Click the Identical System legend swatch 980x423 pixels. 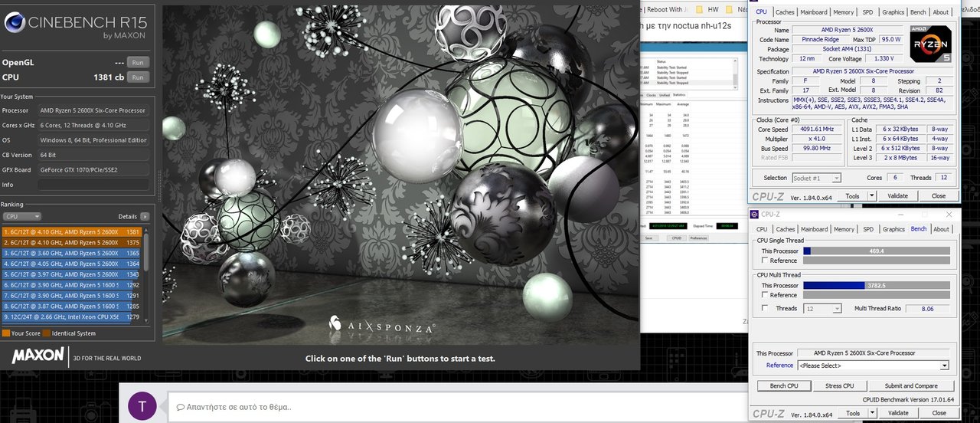46,333
